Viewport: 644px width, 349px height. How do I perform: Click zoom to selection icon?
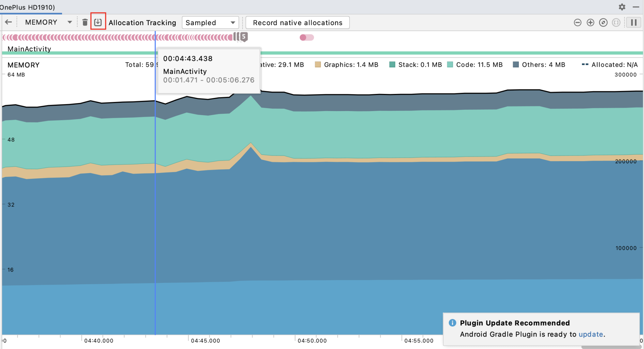click(x=616, y=22)
